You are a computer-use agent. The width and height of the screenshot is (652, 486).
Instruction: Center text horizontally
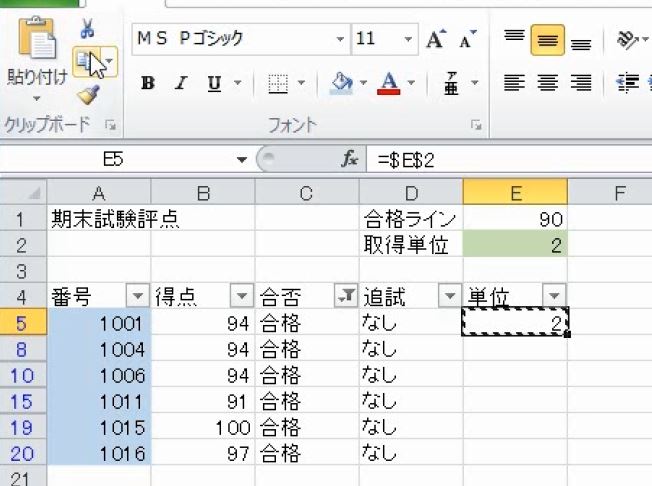pyautogui.click(x=548, y=82)
